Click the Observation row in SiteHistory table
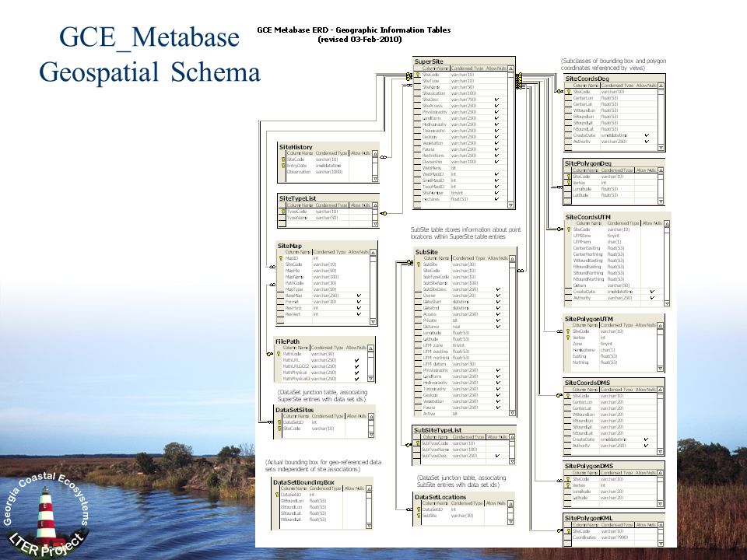Image resolution: width=747 pixels, height=560 pixels. [x=325, y=172]
